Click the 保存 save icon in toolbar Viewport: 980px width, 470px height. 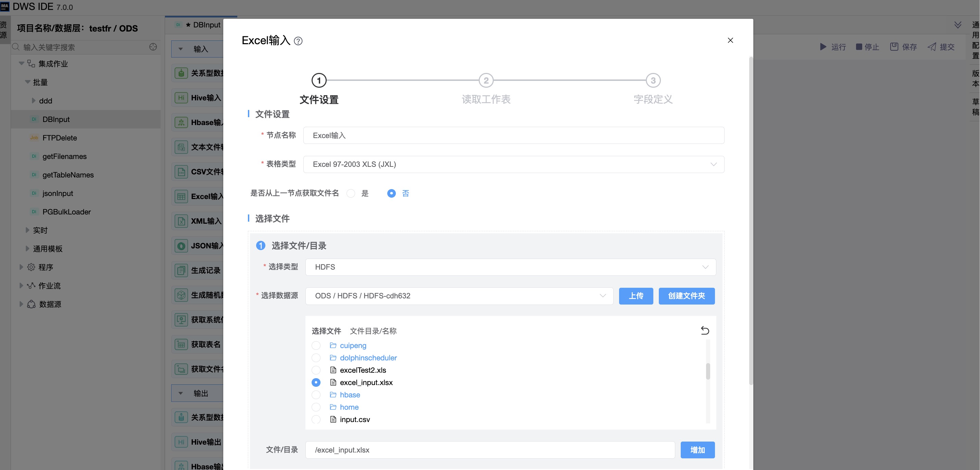coord(894,47)
